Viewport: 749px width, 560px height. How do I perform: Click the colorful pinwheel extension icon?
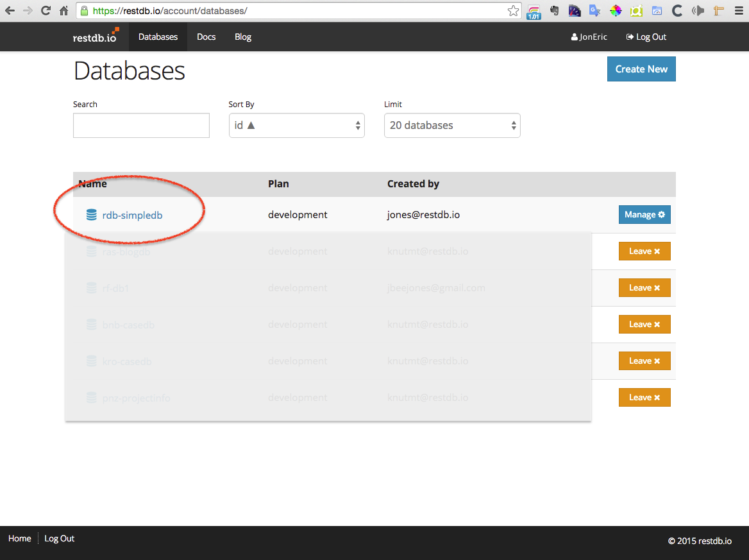(x=616, y=10)
